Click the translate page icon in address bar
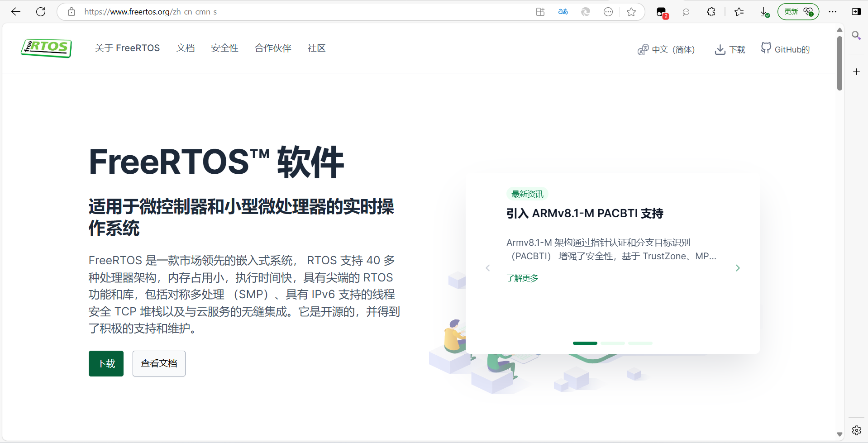Viewport: 868px width, 443px height. click(563, 12)
